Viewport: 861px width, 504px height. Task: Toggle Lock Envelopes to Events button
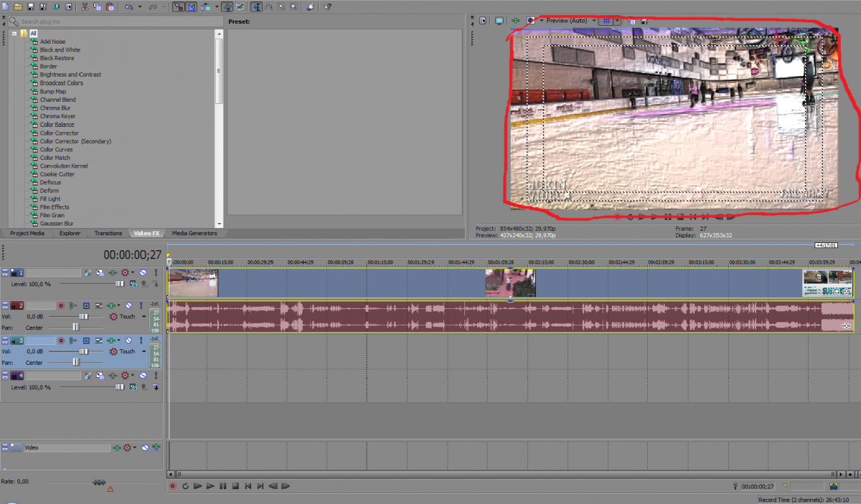227,6
